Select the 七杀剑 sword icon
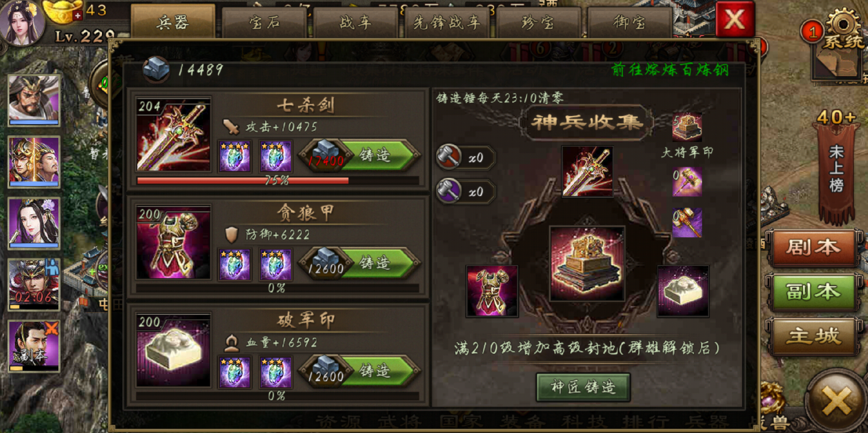 point(174,135)
